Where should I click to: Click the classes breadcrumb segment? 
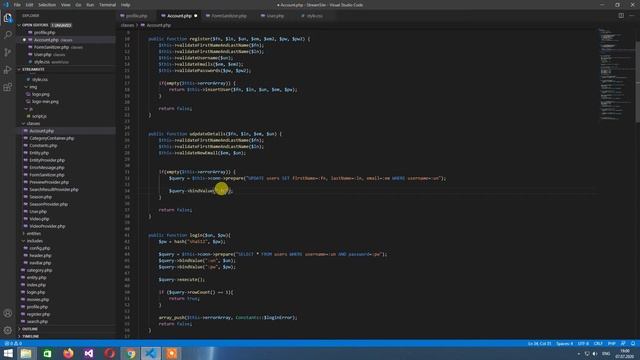127,25
